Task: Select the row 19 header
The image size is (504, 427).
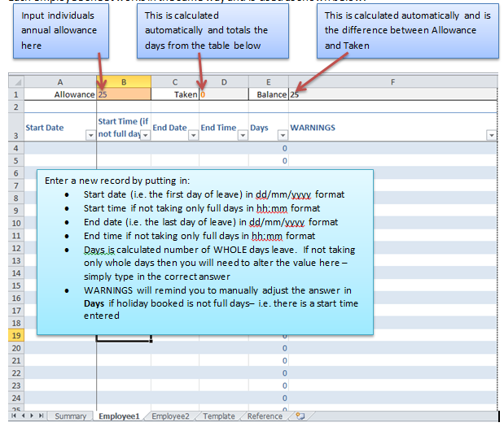Action: coord(15,335)
